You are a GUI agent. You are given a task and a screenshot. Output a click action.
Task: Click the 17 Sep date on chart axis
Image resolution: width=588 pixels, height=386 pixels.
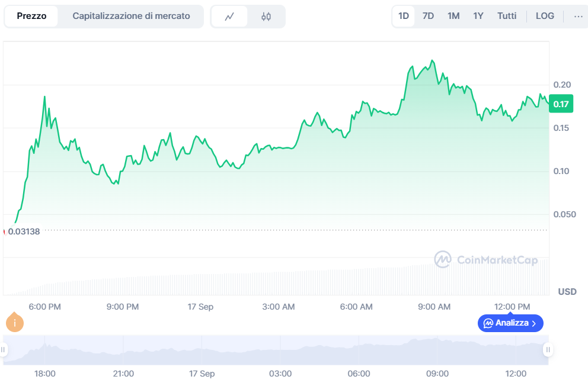[x=200, y=307]
